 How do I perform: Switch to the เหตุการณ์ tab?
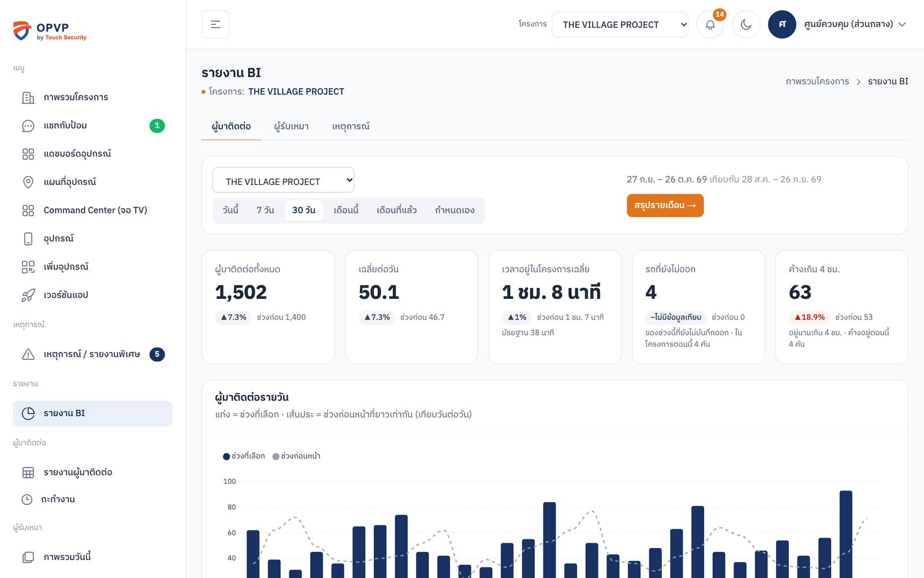351,126
